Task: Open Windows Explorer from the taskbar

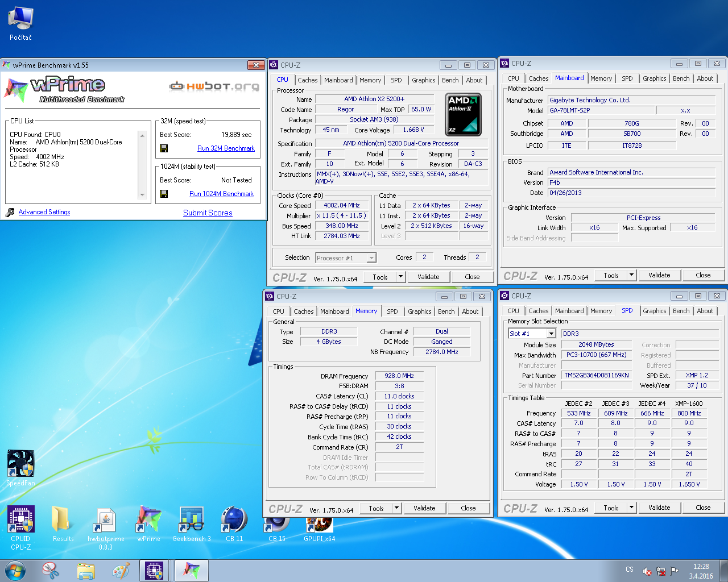Action: pyautogui.click(x=86, y=571)
